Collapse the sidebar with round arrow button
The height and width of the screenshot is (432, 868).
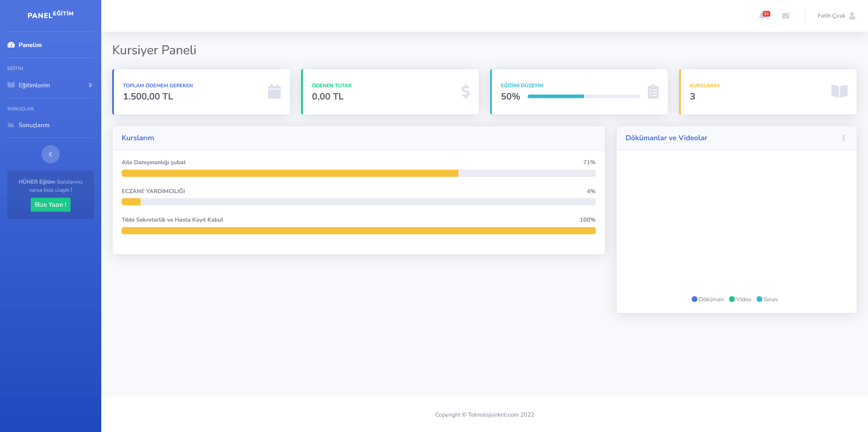point(51,154)
